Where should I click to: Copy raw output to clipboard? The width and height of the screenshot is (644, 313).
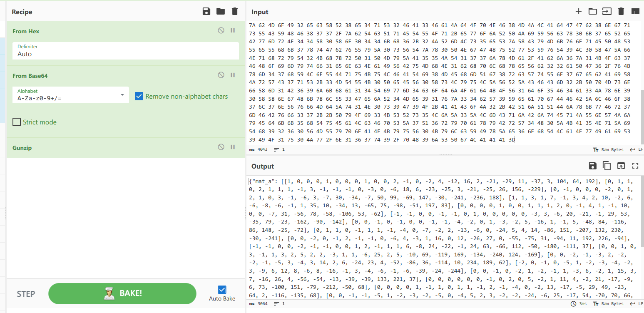607,166
